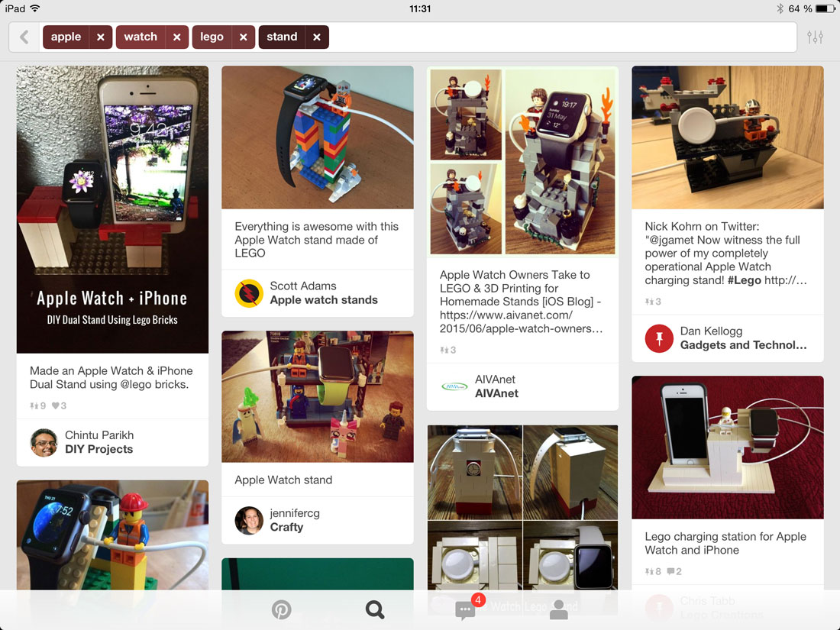840x630 pixels.
Task: Open the "Apple watch stands" board
Action: point(324,300)
